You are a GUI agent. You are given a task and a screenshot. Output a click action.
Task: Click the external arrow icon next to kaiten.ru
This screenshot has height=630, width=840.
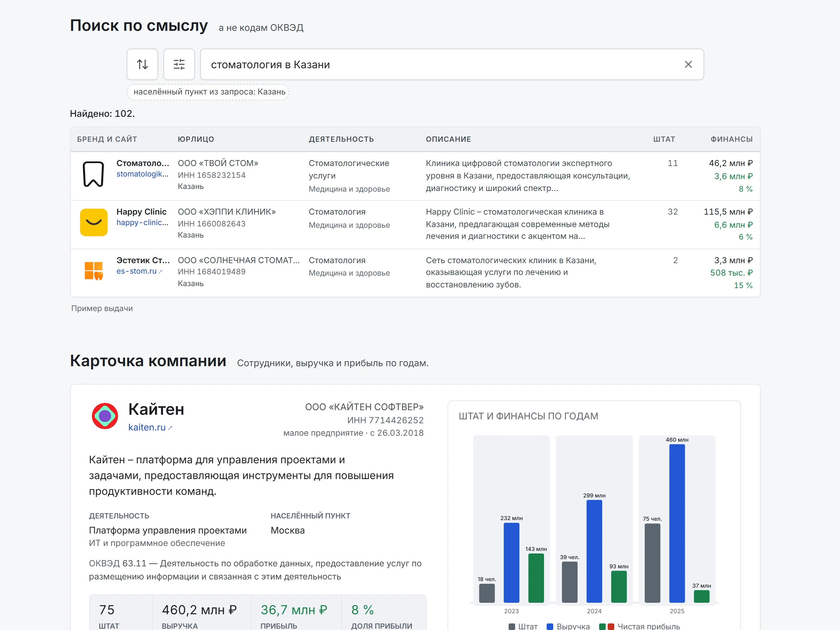click(x=170, y=428)
